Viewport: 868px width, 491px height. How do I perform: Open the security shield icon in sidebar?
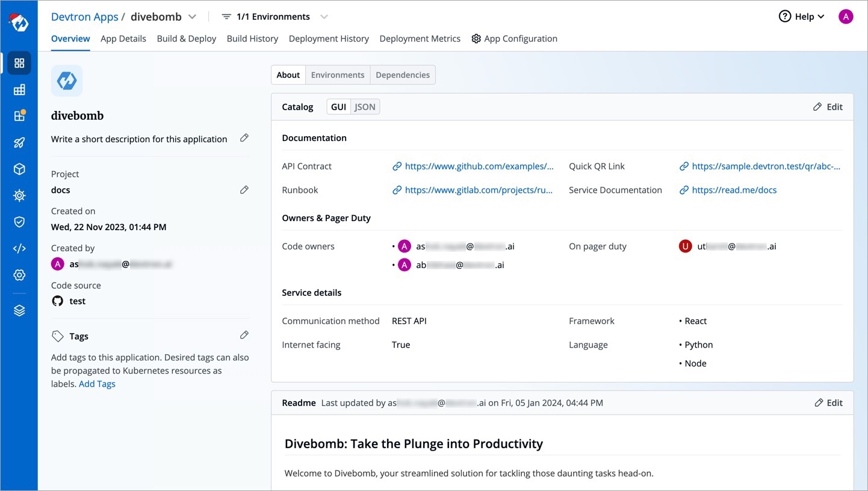click(x=19, y=222)
